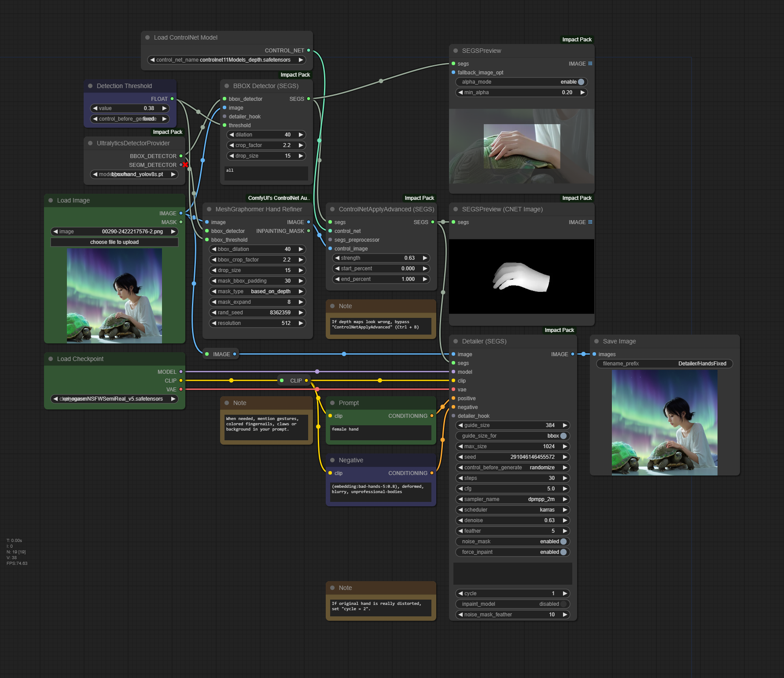Collapse the Load ControlNet Model node dot
The height and width of the screenshot is (678, 784).
pyautogui.click(x=147, y=38)
